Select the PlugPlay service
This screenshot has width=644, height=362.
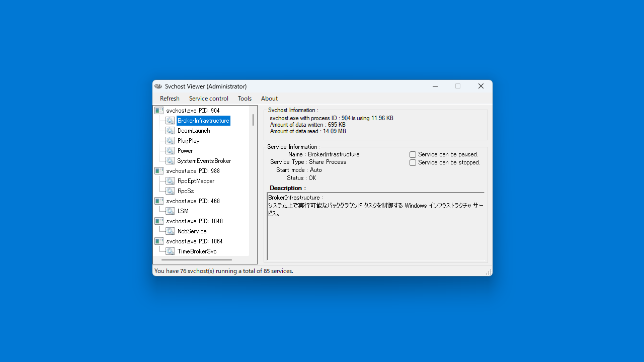[188, 141]
